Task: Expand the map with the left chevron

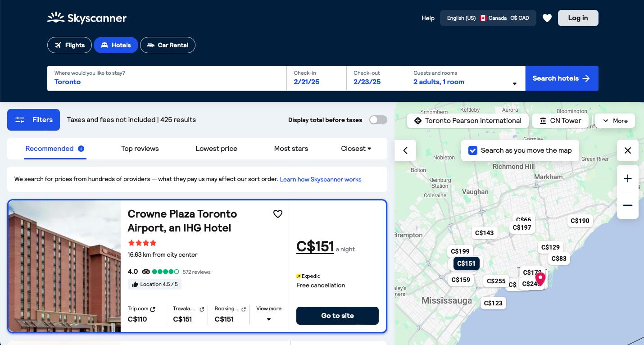Action: [x=405, y=150]
